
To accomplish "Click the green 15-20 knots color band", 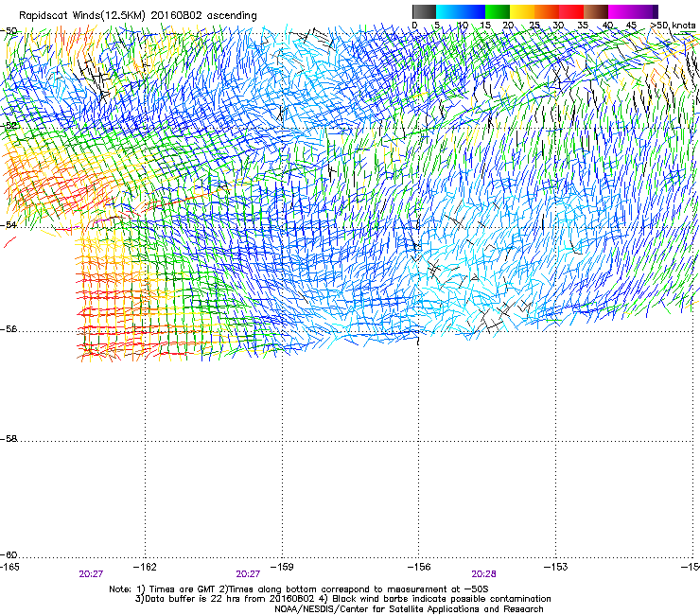I will click(498, 11).
